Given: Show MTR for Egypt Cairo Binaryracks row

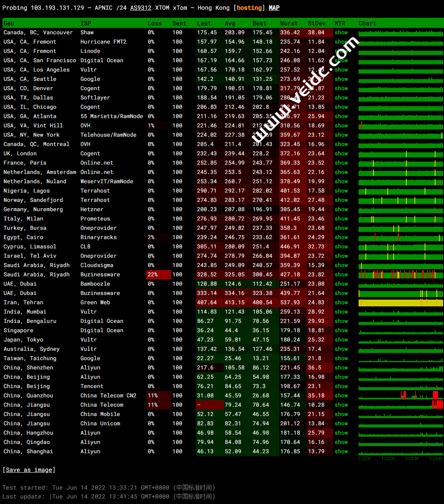Looking at the screenshot, I should (x=341, y=237).
